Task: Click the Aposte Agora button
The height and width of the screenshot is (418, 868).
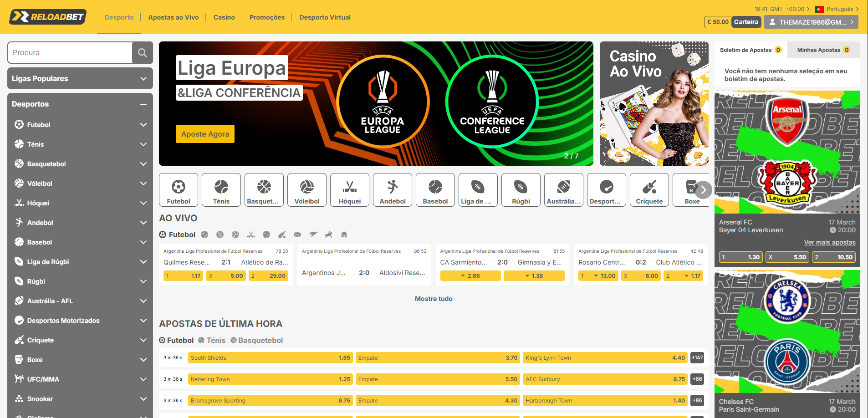Action: (205, 134)
